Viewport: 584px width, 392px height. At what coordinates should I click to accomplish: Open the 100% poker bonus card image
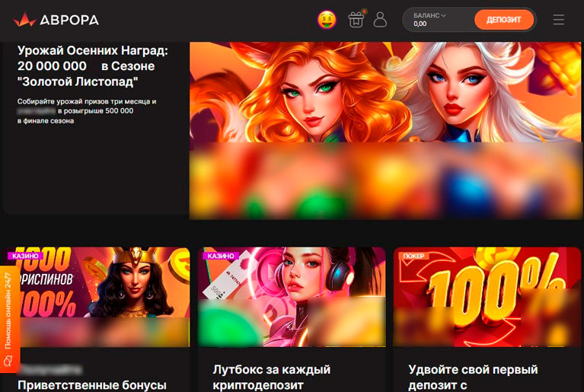click(x=487, y=297)
